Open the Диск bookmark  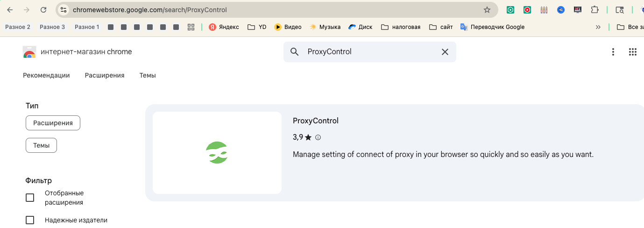361,27
